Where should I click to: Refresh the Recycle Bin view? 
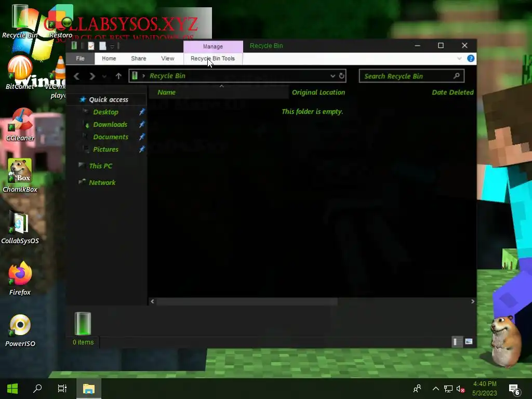pos(342,76)
